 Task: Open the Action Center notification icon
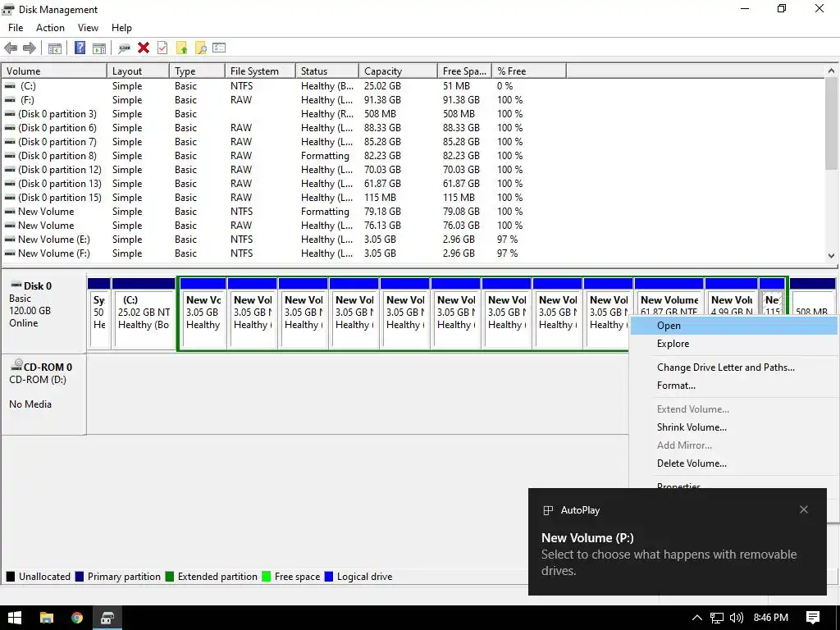tap(813, 618)
